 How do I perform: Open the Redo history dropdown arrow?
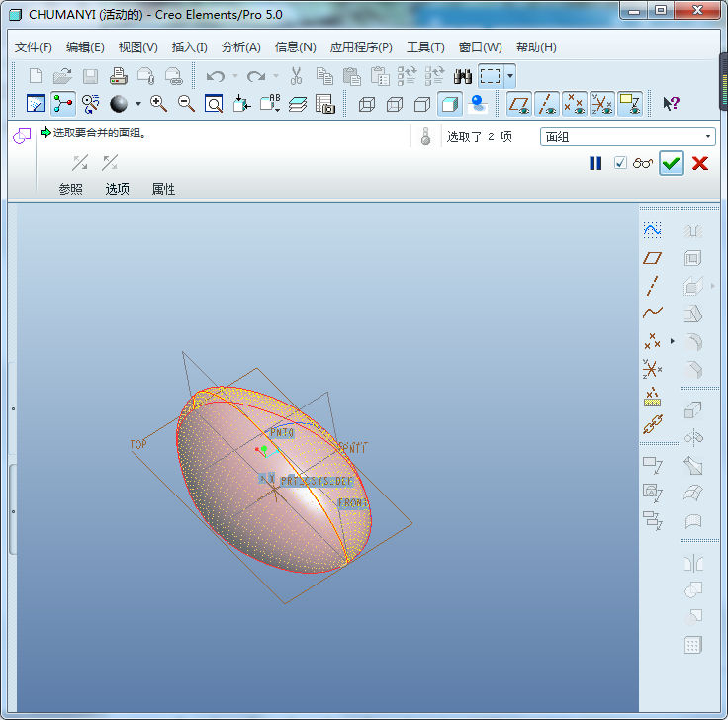pyautogui.click(x=276, y=76)
